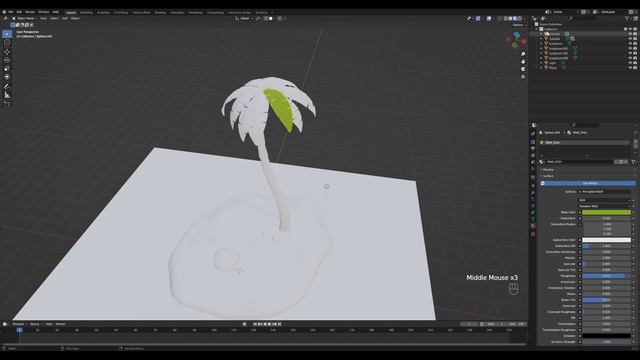Open the View Layer properties tab icon
This screenshot has width=640, height=360.
click(533, 156)
